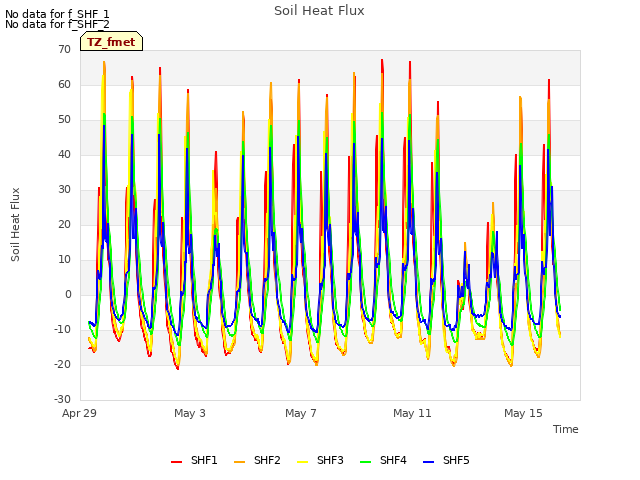Click the 50 y-axis tick label
The width and height of the screenshot is (640, 480).
(x=64, y=120)
